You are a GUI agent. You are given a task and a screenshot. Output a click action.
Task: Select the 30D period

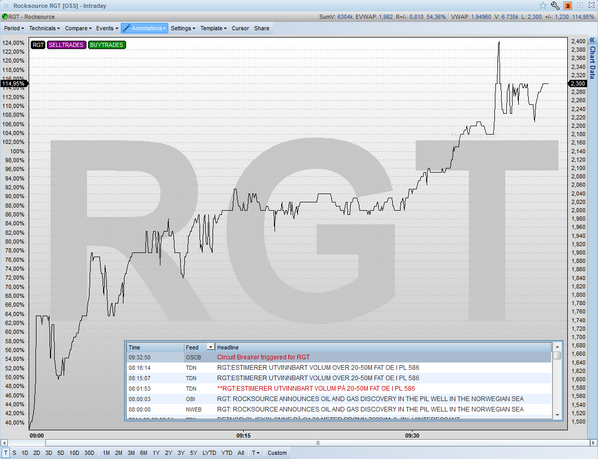tap(89, 453)
